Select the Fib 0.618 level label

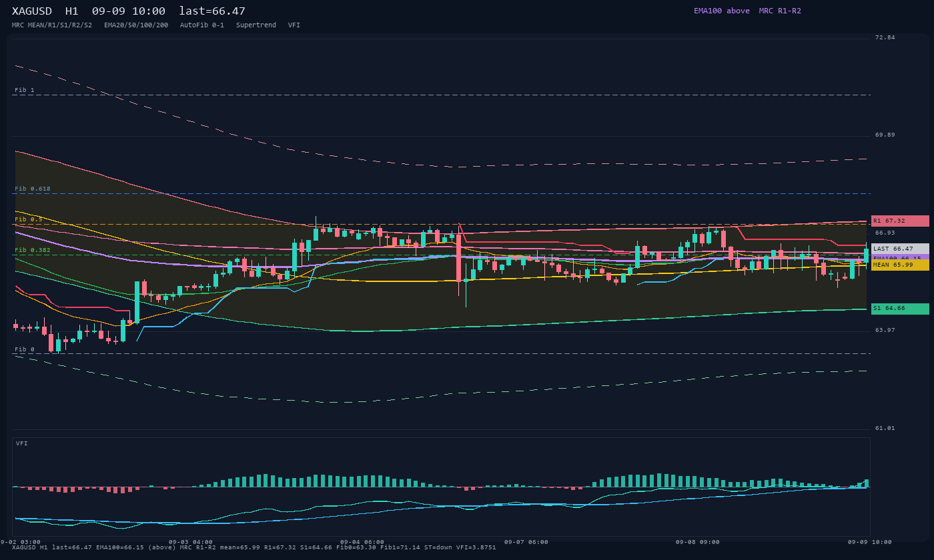(x=33, y=189)
